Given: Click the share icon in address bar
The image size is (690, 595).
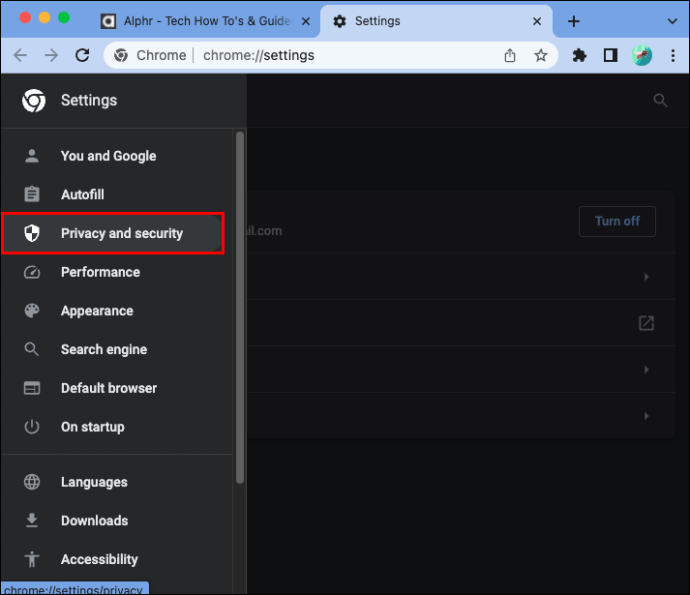Looking at the screenshot, I should 510,55.
